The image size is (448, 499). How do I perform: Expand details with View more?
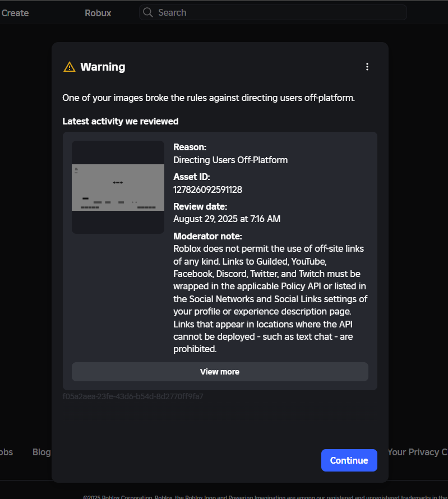(220, 372)
